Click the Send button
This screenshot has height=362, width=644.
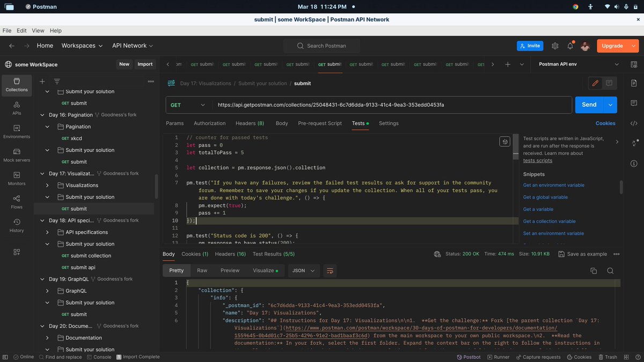[x=589, y=105]
